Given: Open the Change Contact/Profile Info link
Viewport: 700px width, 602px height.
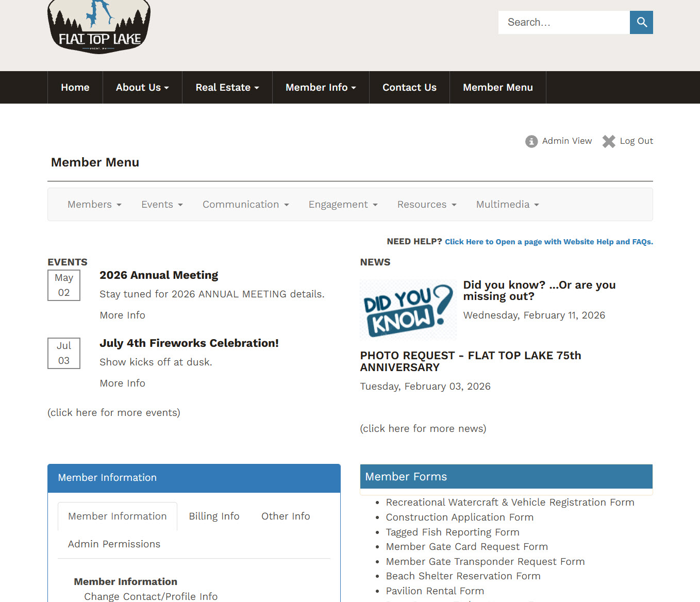Looking at the screenshot, I should pos(151,596).
